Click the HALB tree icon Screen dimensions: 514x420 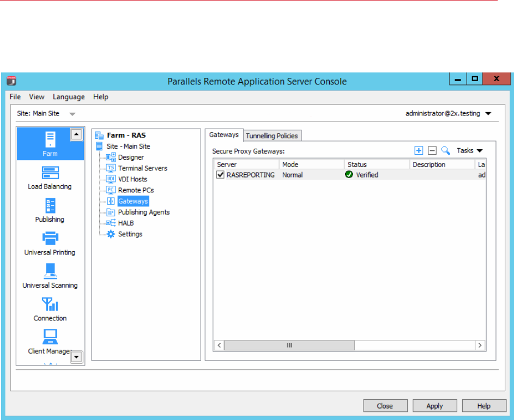pos(111,223)
